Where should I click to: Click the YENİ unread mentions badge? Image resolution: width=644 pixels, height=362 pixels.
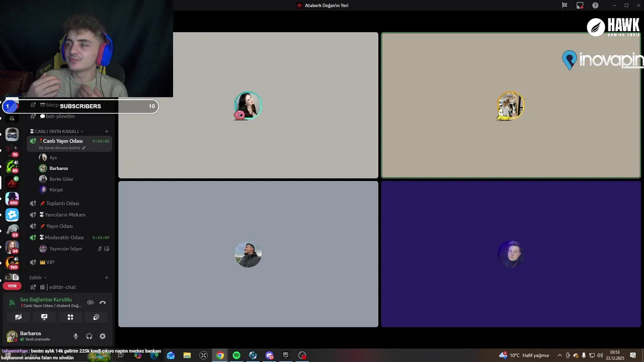point(12,286)
